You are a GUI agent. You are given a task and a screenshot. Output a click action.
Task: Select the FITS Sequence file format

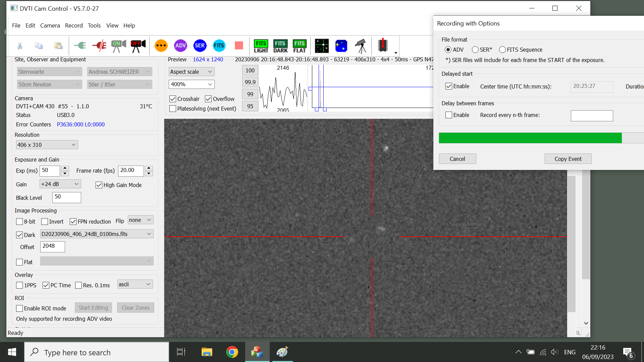(502, 50)
